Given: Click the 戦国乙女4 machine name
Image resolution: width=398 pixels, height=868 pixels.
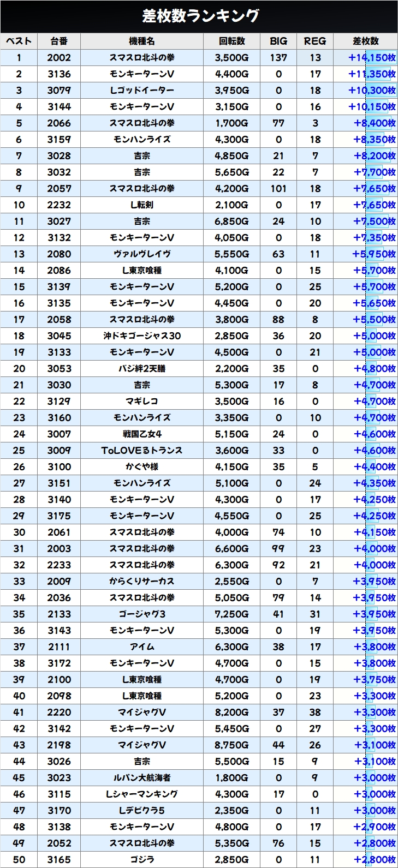Looking at the screenshot, I should (x=142, y=434).
